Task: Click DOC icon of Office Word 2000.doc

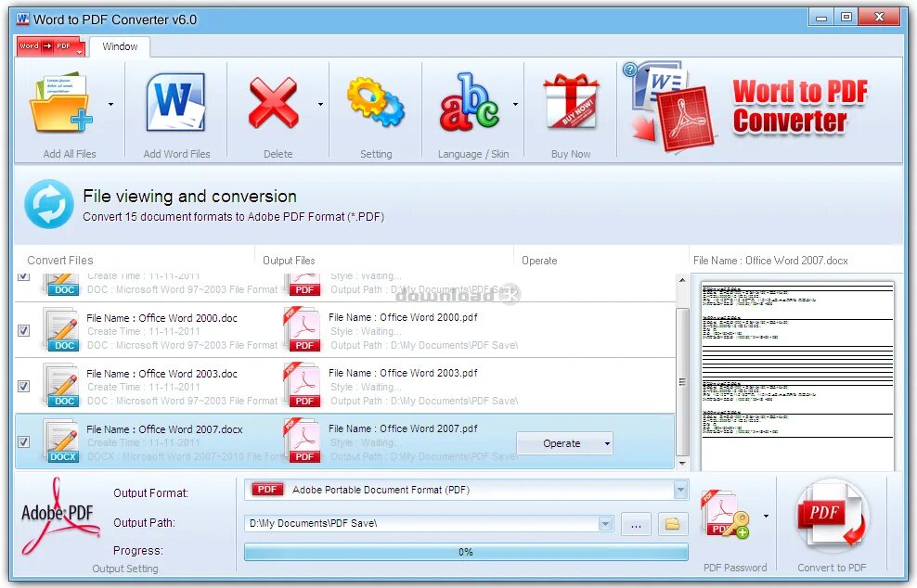Action: (61, 329)
